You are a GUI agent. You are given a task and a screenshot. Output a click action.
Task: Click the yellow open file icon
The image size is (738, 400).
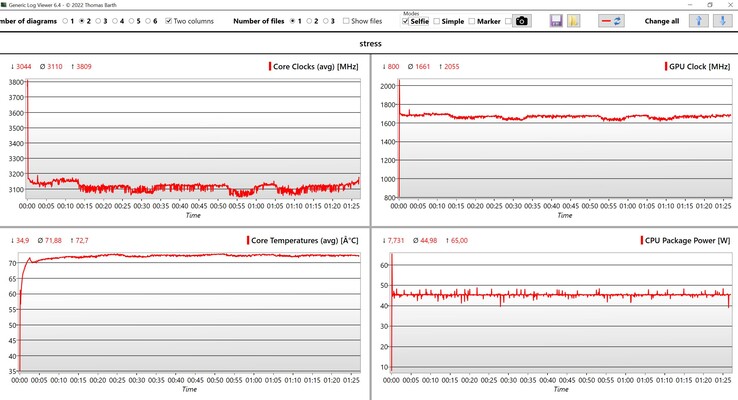pos(574,21)
